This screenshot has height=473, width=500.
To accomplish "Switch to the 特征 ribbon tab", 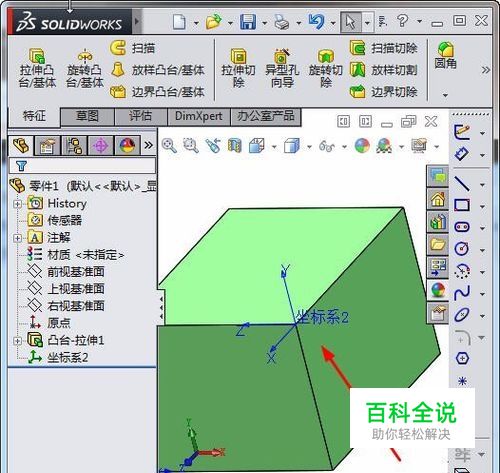I will click(x=34, y=116).
